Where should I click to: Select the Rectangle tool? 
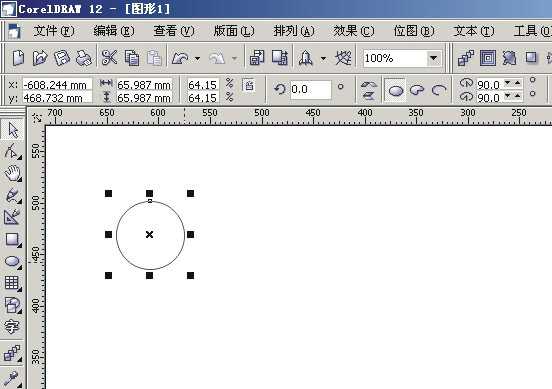point(12,239)
